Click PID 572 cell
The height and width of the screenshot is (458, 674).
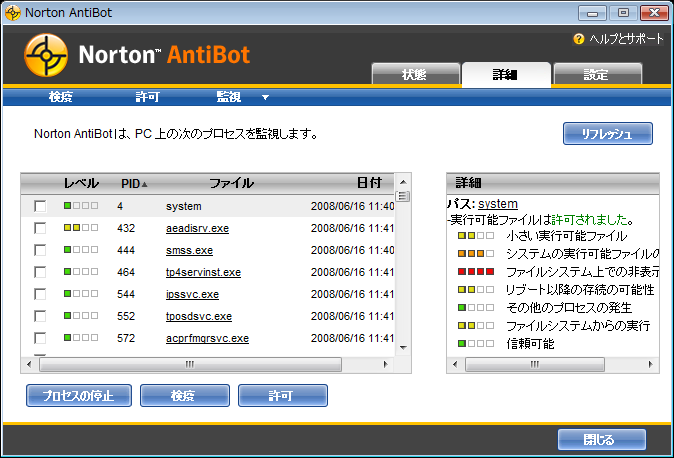126,338
